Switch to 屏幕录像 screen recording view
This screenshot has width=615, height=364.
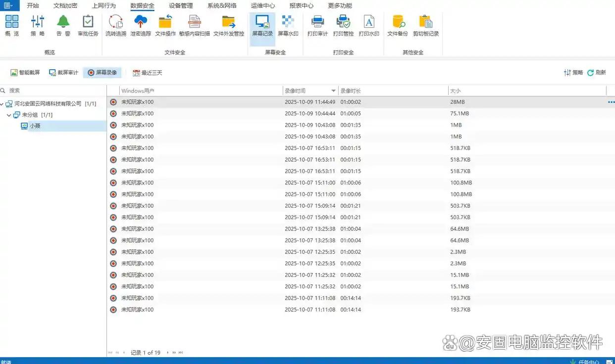102,73
